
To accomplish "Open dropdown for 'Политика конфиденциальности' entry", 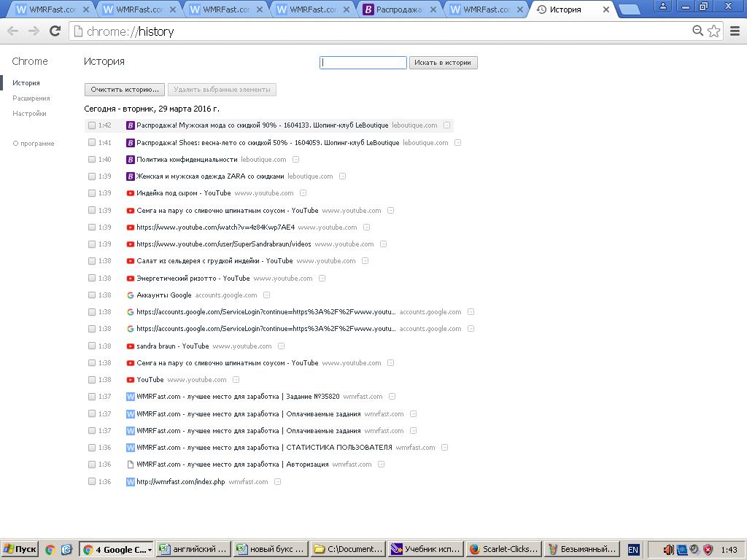I will coord(296,160).
